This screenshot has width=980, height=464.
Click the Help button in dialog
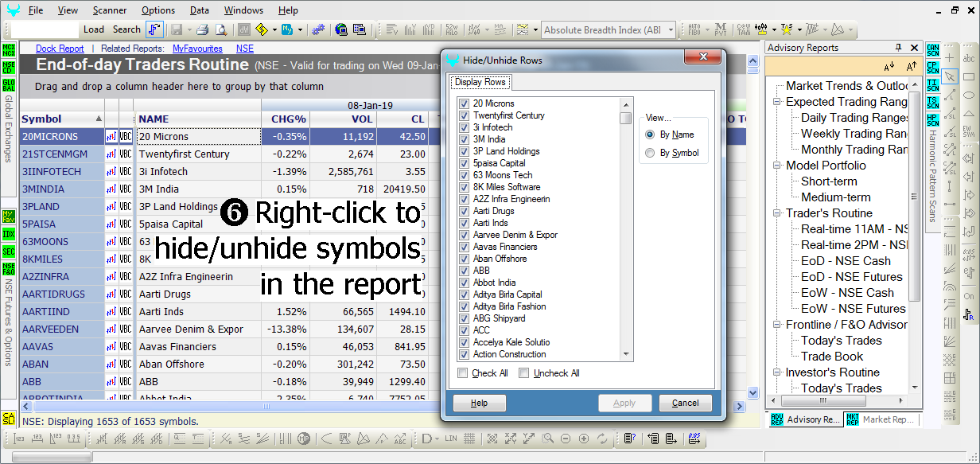pos(479,403)
